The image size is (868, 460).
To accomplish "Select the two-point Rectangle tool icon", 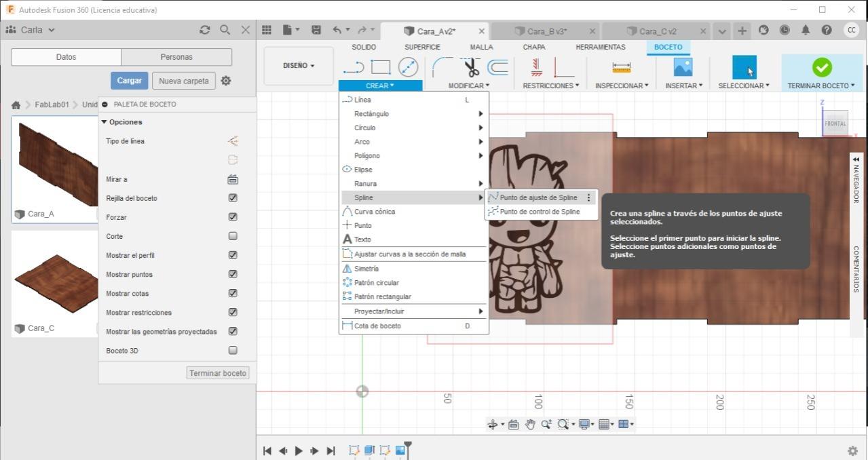I will point(381,67).
